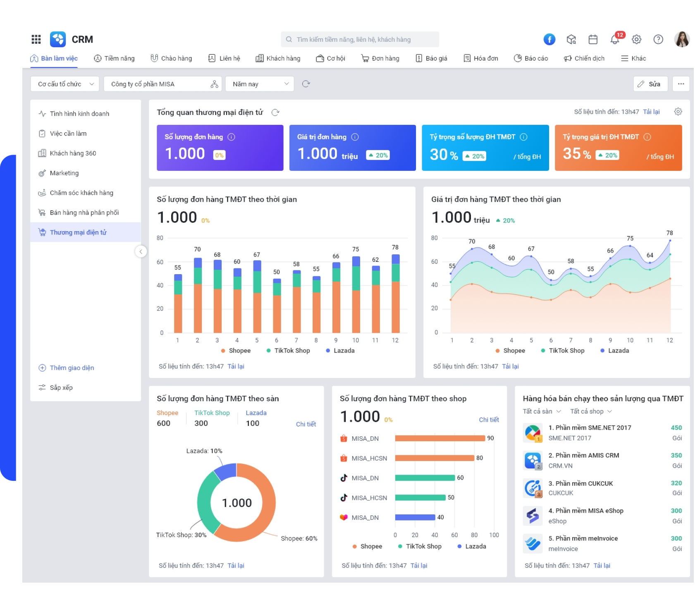Open the app launcher grid icon
Screen dimensions: 700x600
point(36,39)
